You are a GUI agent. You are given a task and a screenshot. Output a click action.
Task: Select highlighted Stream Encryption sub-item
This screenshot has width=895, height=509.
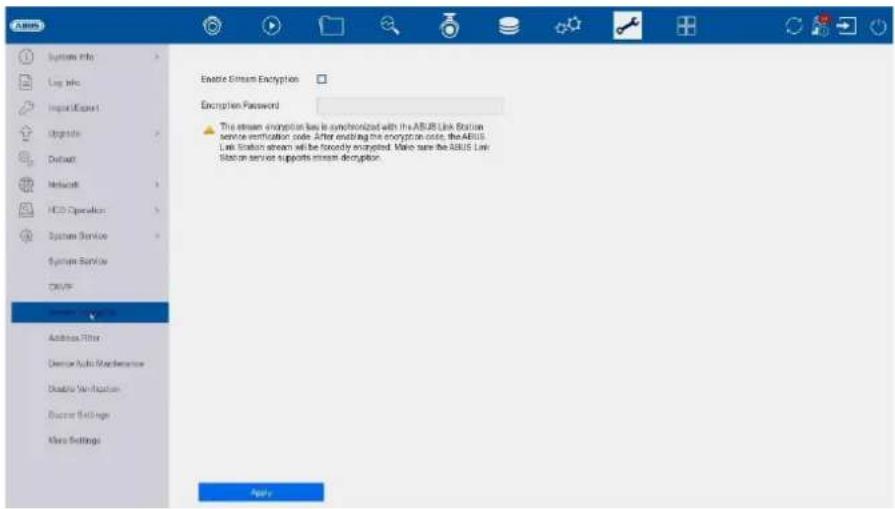click(x=90, y=312)
